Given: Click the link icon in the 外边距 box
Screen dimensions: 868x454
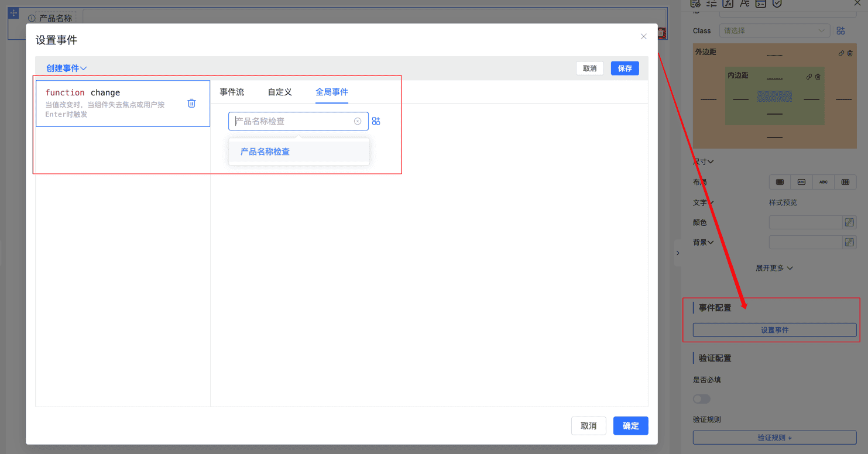Looking at the screenshot, I should coord(841,53).
